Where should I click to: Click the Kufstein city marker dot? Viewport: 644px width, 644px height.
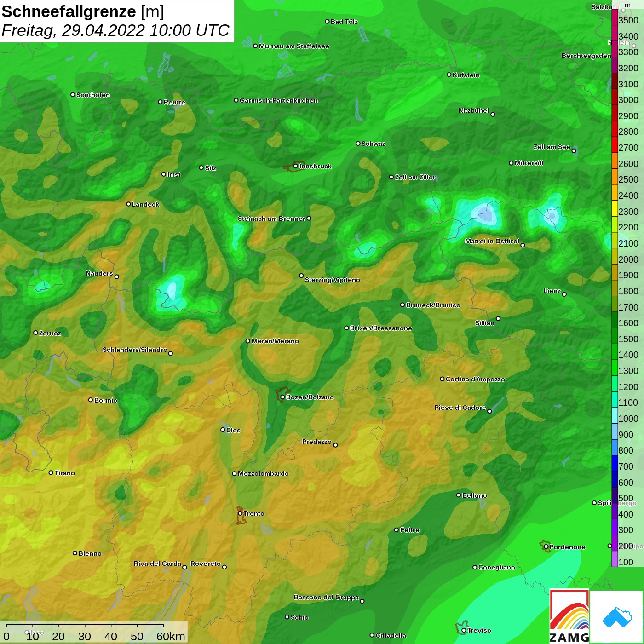[x=449, y=75]
